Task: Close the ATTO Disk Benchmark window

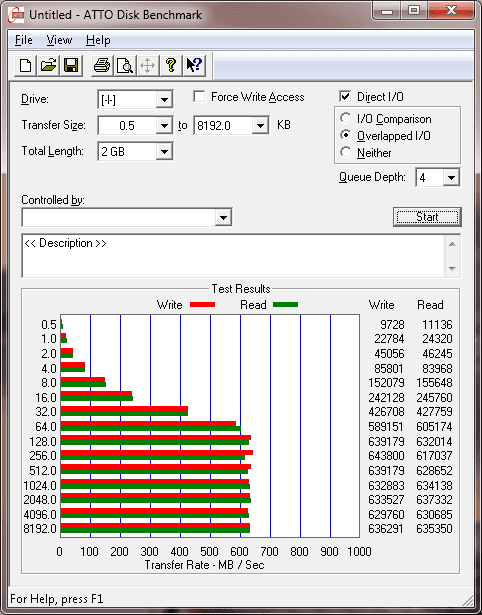Action: [x=451, y=11]
